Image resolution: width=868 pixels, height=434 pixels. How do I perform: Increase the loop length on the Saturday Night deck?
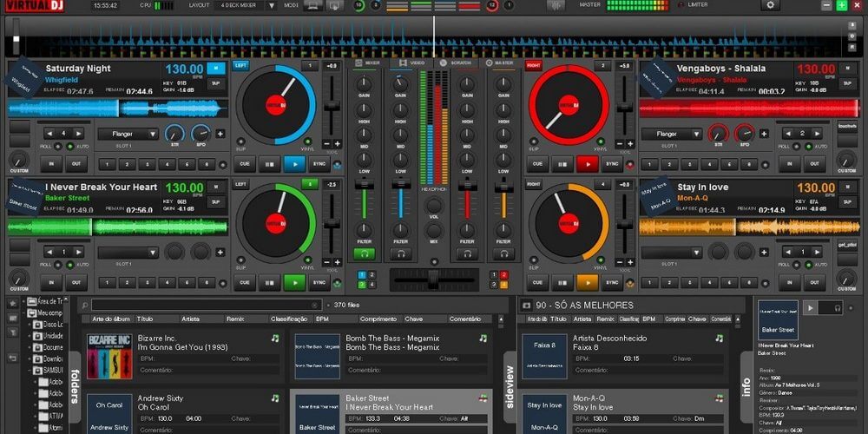[x=78, y=134]
